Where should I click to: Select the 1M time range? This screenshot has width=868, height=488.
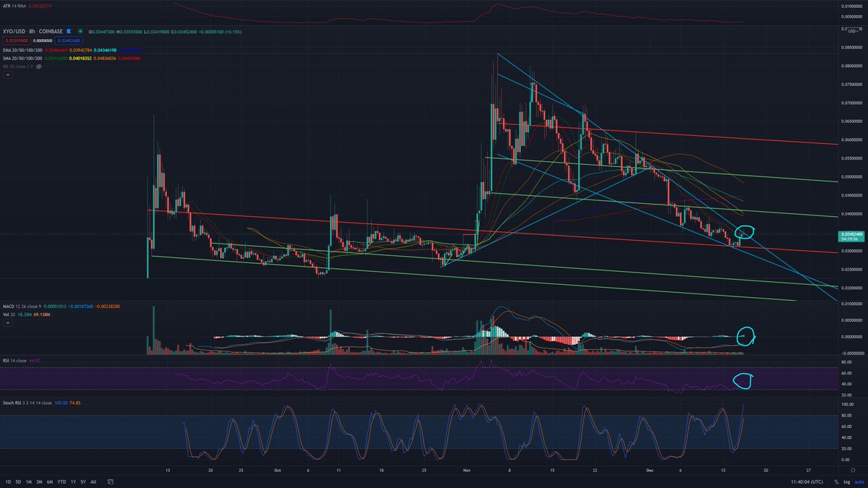(x=28, y=481)
